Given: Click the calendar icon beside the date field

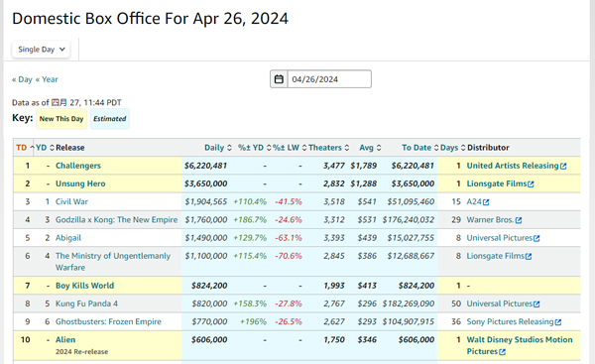Looking at the screenshot, I should coord(279,79).
